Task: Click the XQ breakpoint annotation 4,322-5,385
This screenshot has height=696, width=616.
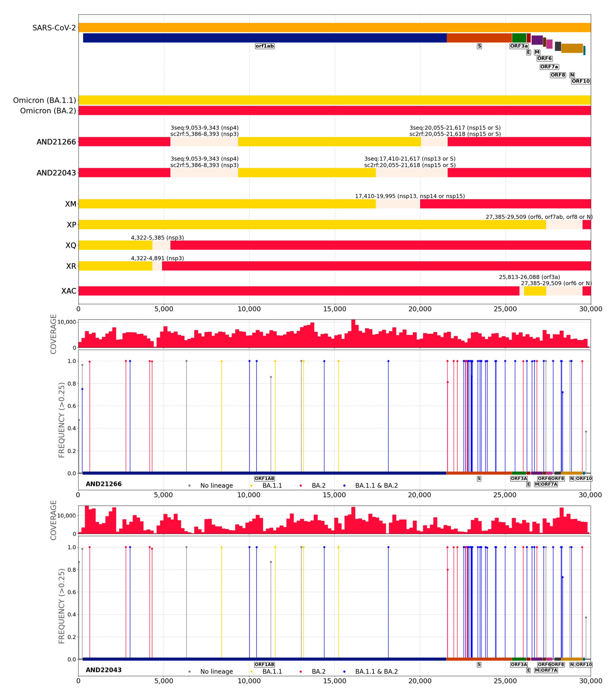Action: [x=157, y=238]
